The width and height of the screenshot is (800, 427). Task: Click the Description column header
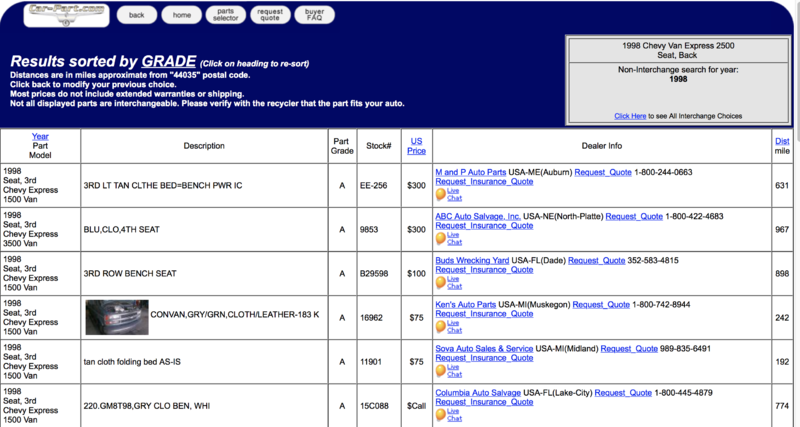[x=204, y=146]
